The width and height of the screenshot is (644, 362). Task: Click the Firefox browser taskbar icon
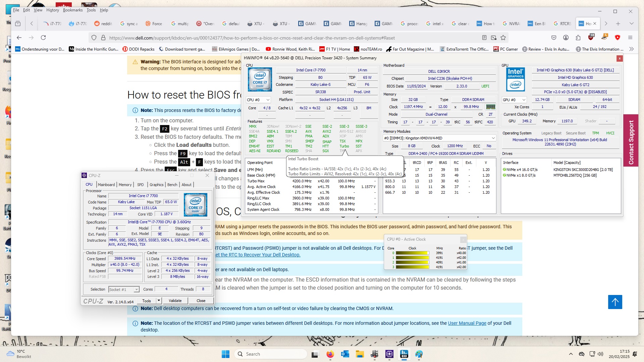(329, 354)
